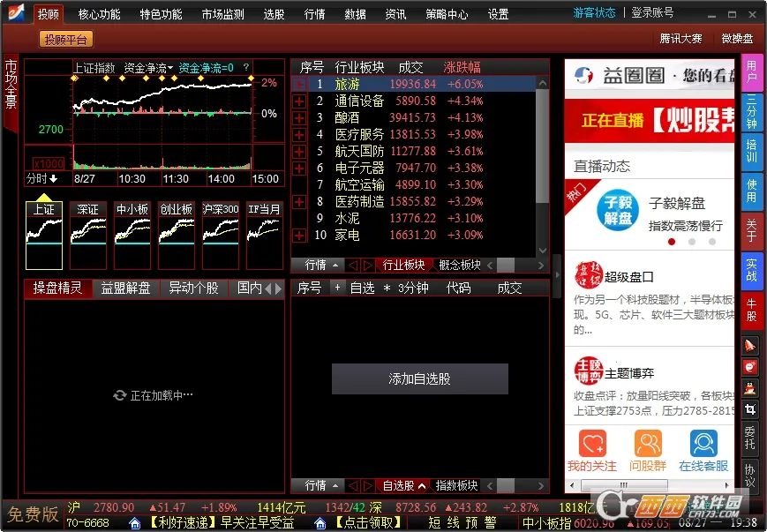
Task: Expand the plus box beside 通信设备 row
Action: pos(299,101)
